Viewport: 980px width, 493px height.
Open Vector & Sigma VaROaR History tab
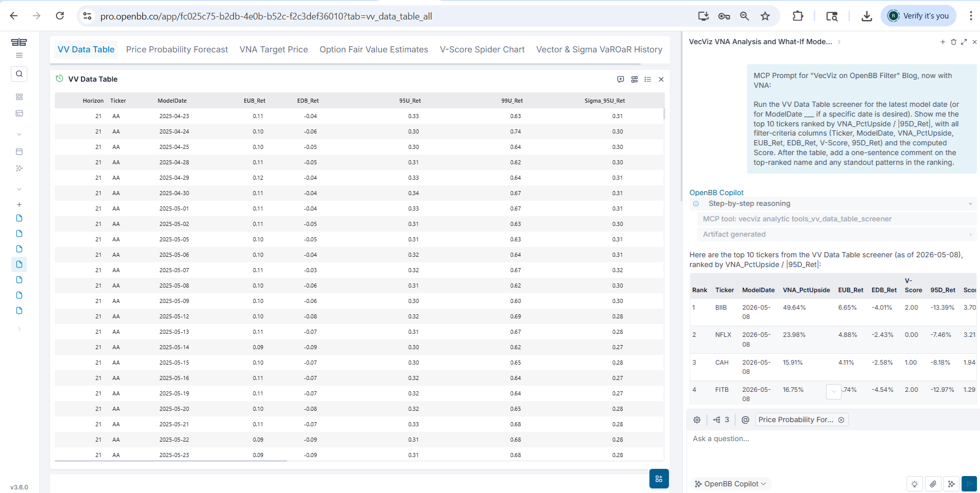click(x=599, y=49)
